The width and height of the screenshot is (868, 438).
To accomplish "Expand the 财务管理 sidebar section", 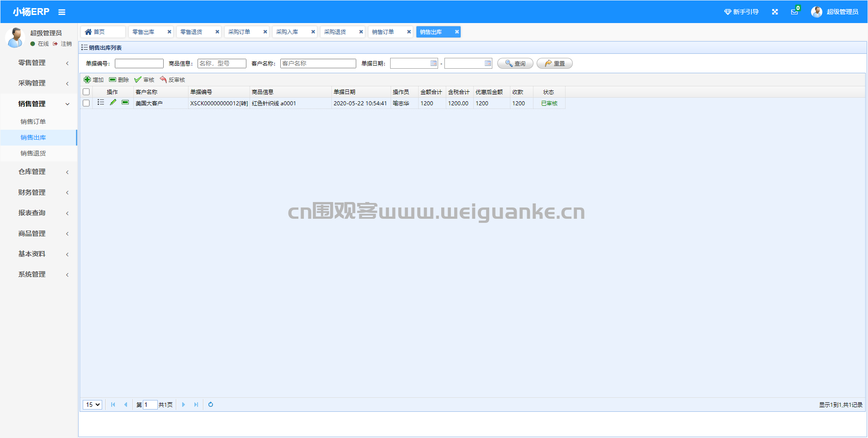I will click(38, 193).
